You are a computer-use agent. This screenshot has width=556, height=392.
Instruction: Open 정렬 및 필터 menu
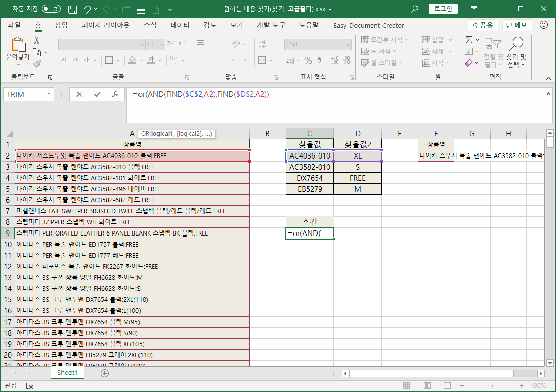pos(493,52)
